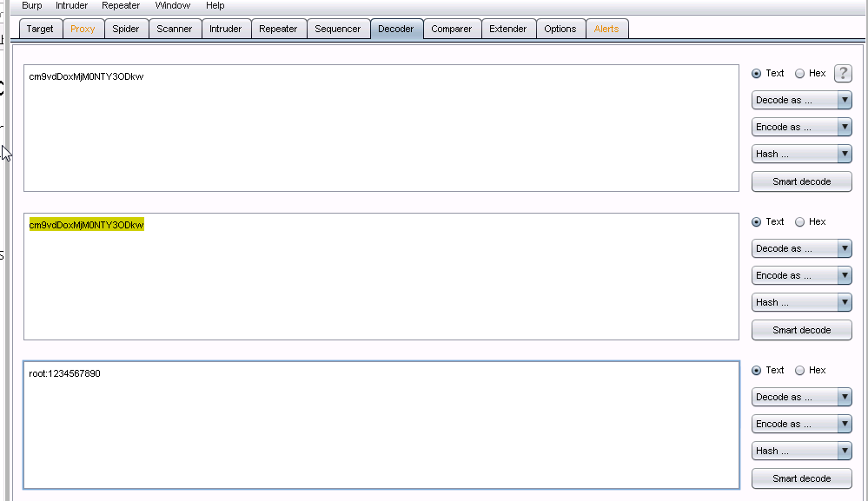Switch to the Comparer tab
The width and height of the screenshot is (868, 501).
point(452,29)
